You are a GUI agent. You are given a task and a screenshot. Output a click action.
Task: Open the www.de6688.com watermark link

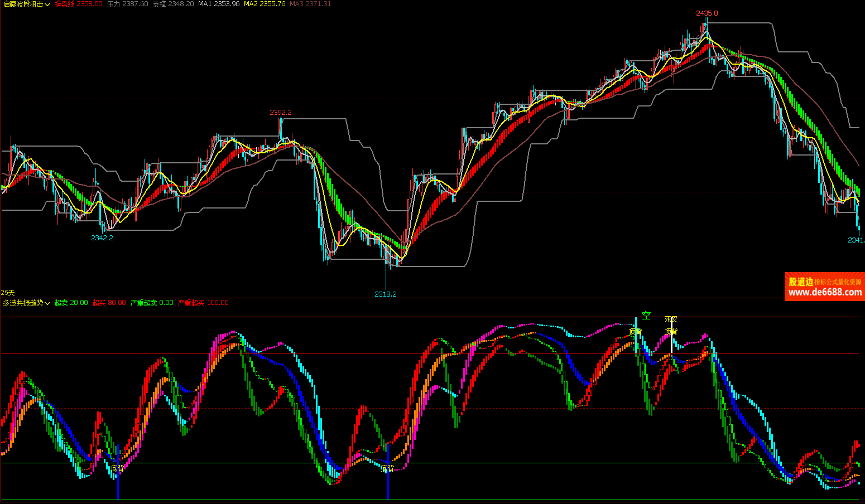tap(825, 292)
